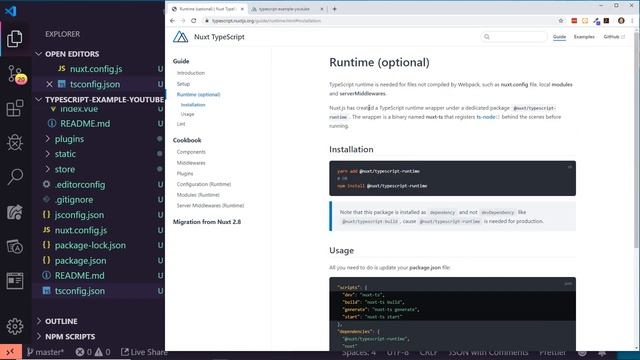This screenshot has height=360, width=640.
Task: Open the Extensions view icon
Action: pyautogui.click(x=15, y=108)
